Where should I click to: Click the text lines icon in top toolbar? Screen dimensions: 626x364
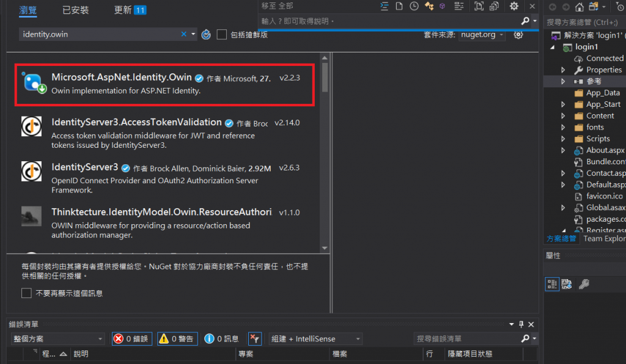(x=459, y=6)
